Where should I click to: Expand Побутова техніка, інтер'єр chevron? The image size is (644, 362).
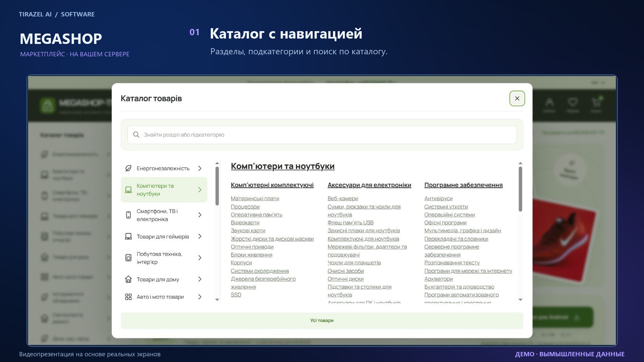coord(200,258)
